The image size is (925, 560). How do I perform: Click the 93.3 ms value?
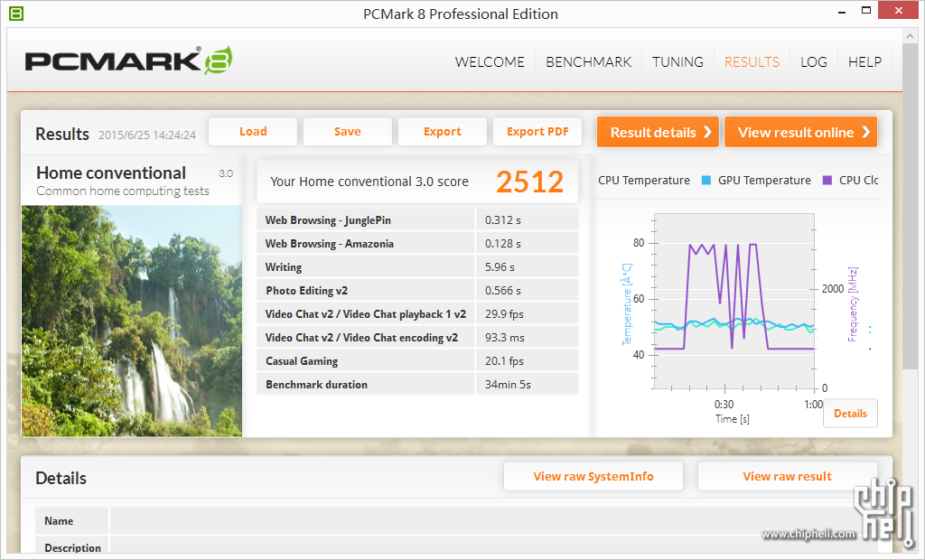(x=504, y=338)
